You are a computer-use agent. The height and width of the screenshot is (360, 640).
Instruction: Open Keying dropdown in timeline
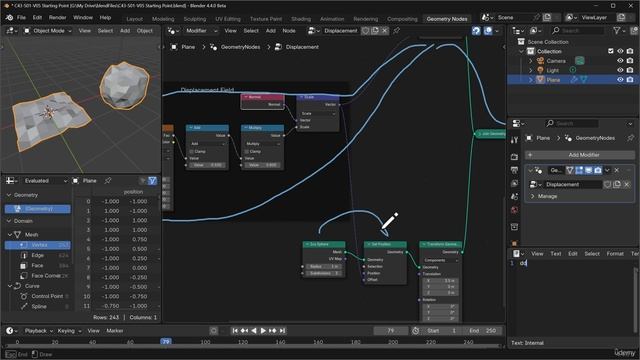coord(69,331)
